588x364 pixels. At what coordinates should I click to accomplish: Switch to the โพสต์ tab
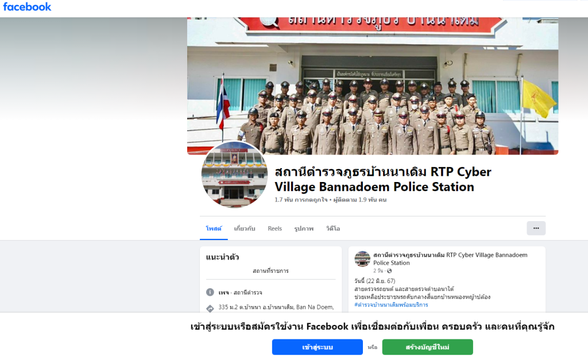pos(214,229)
